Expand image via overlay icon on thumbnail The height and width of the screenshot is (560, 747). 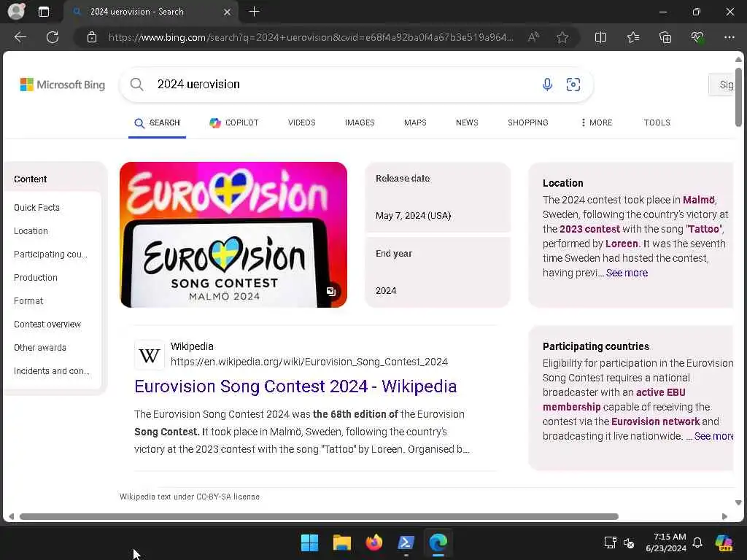tap(331, 292)
